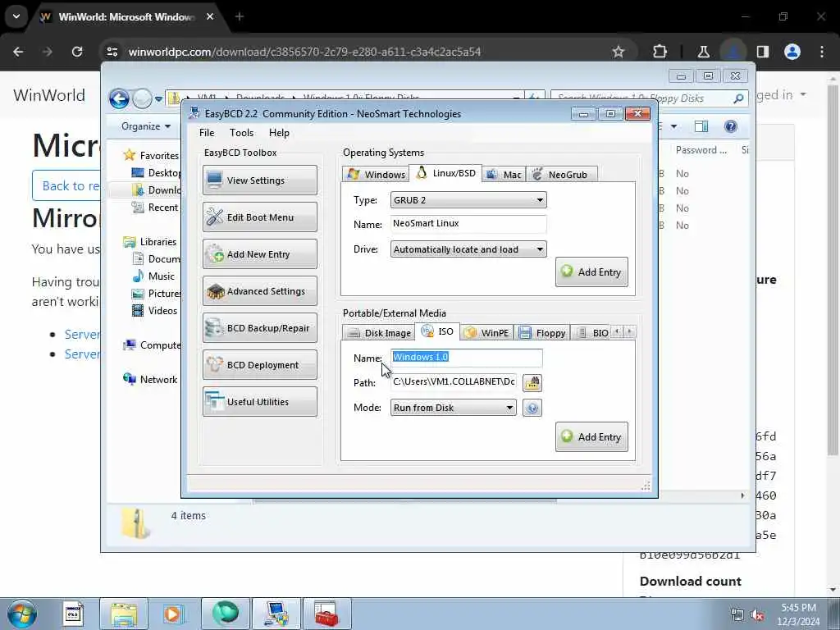This screenshot has height=630, width=840.
Task: Open Chrome extensions puzzle icon
Action: tap(660, 52)
